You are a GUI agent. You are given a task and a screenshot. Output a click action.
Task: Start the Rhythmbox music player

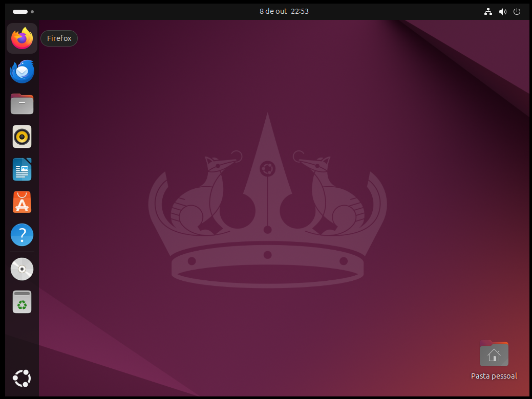(x=22, y=137)
